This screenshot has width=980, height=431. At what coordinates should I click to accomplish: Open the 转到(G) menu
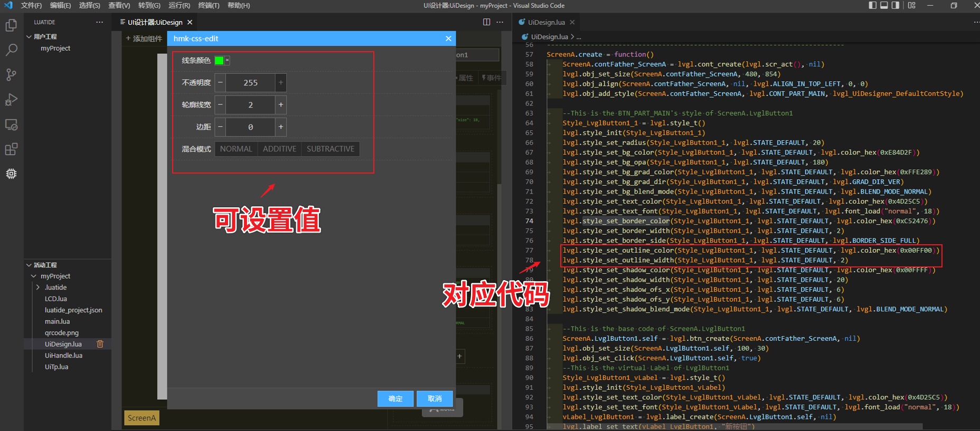tap(149, 5)
